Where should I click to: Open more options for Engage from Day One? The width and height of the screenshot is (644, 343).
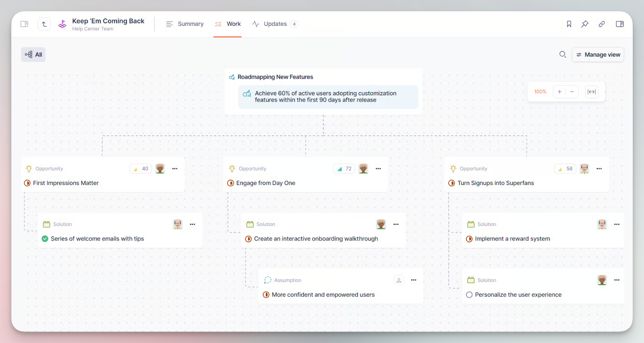[x=378, y=168]
